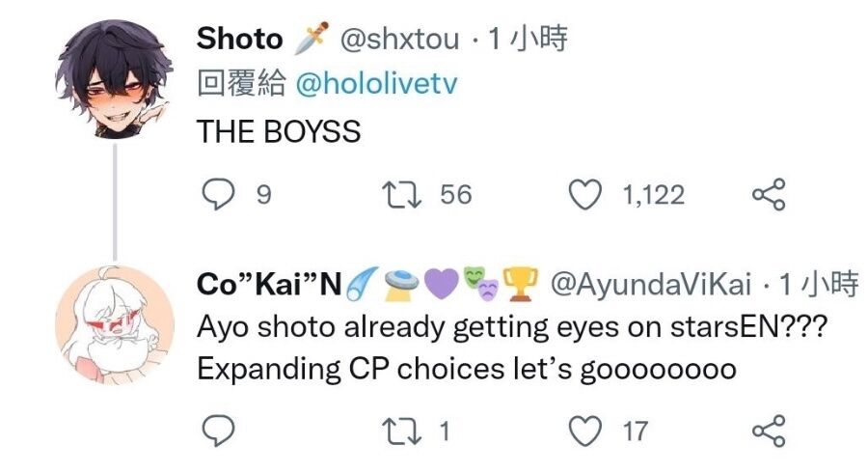Screen dimensions: 868x473
Task: Open the tweet about starsEN CP choices
Action: tap(512, 348)
